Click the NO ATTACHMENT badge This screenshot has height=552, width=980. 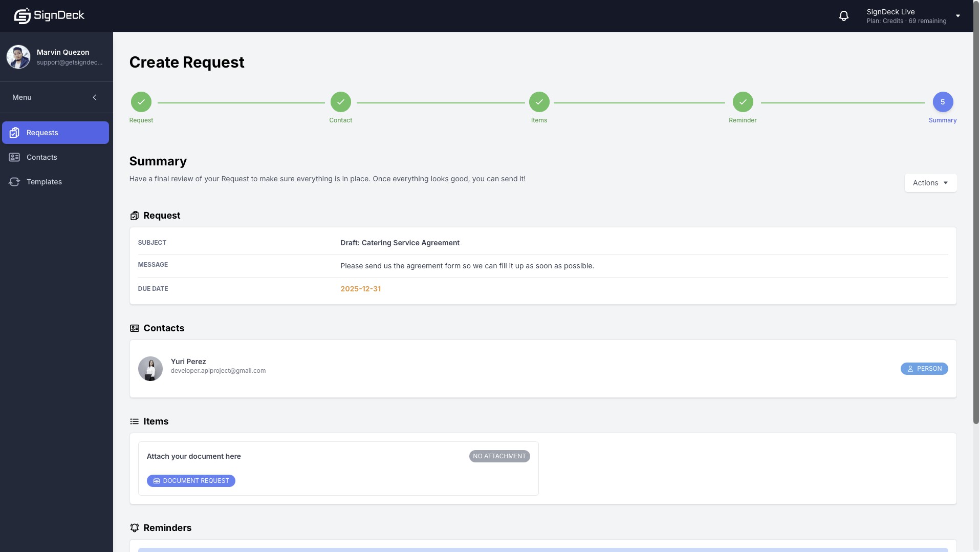click(x=499, y=456)
